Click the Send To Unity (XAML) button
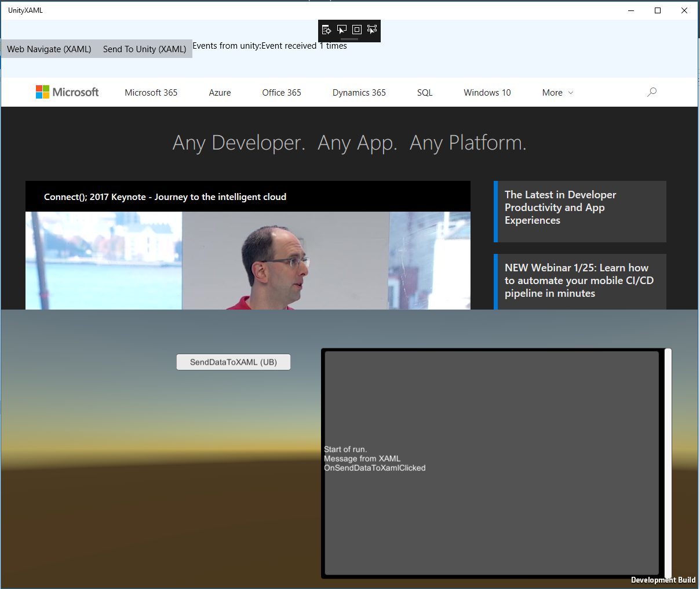Viewport: 700px width, 589px height. [x=145, y=49]
